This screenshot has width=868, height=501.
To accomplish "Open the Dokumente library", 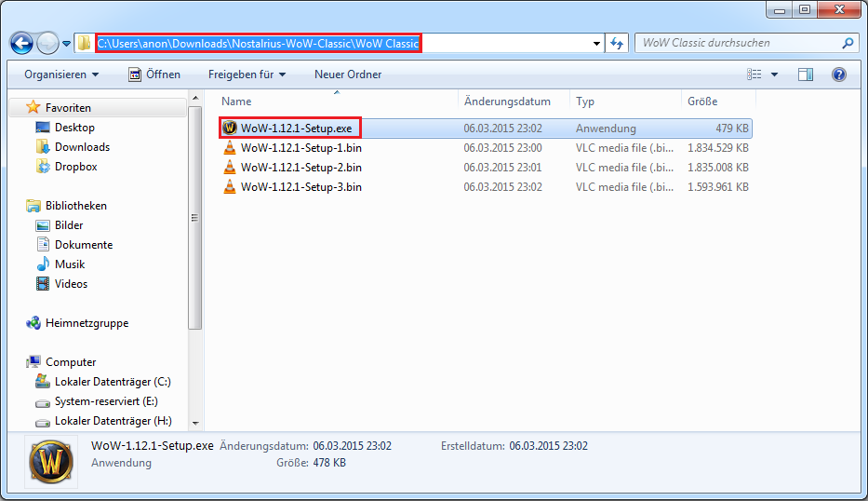I will click(x=84, y=244).
